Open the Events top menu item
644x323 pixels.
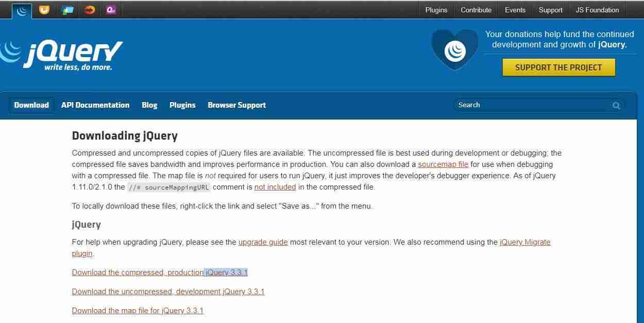tap(515, 10)
